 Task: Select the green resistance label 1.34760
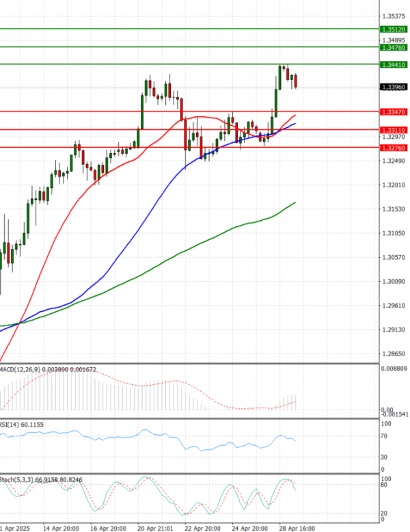(394, 47)
